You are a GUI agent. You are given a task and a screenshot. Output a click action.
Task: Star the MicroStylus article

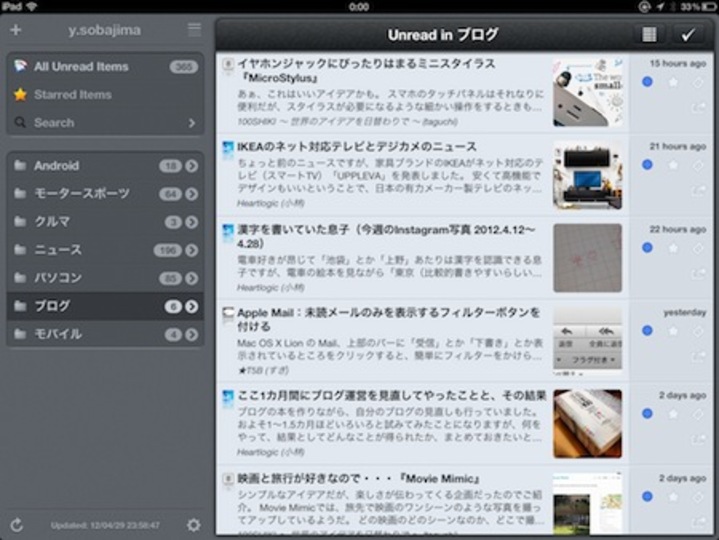[x=673, y=83]
